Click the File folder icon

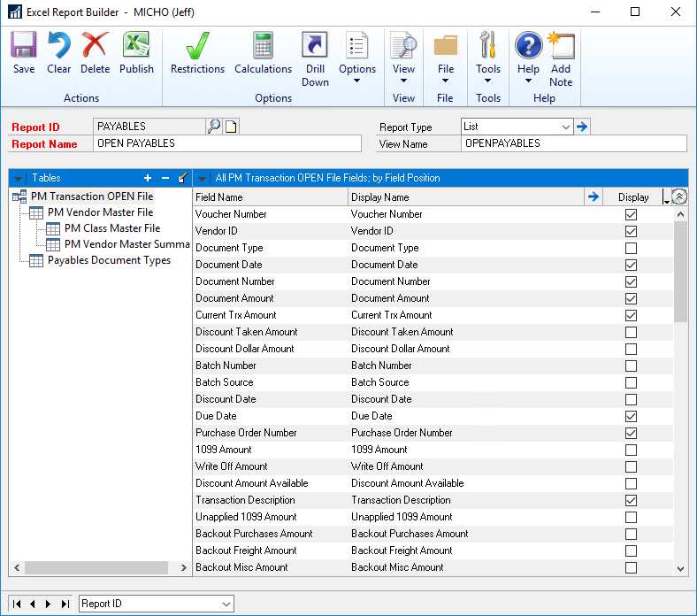click(x=446, y=45)
